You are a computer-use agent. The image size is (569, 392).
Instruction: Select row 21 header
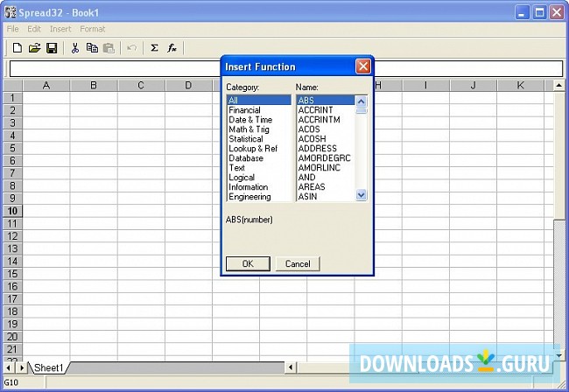click(x=12, y=349)
